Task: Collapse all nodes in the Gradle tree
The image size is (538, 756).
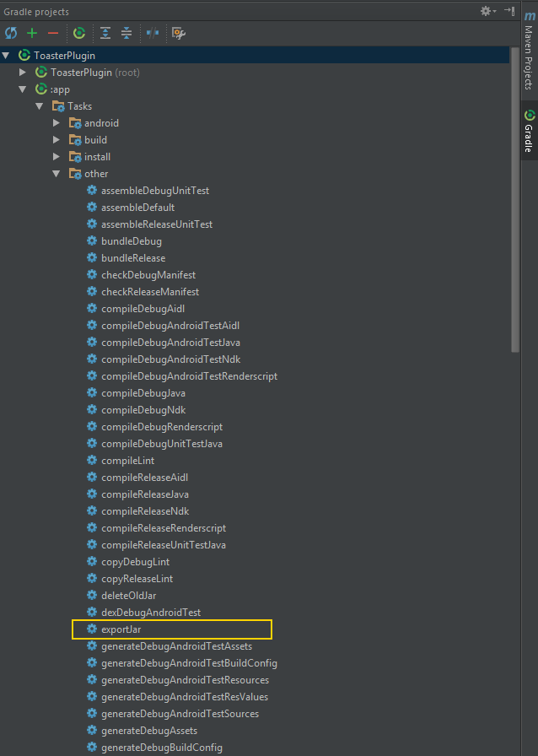Action: click(126, 33)
